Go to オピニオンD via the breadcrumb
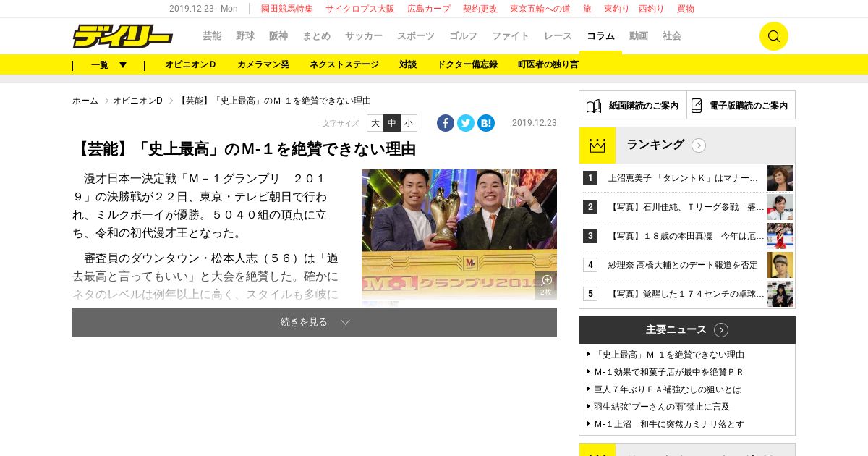Viewport: 868px width, 456px height. pos(137,101)
